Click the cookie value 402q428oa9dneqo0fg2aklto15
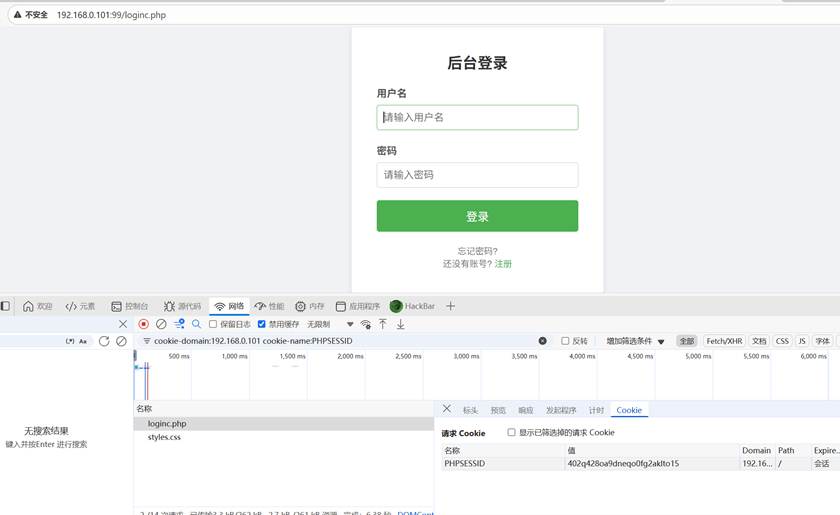This screenshot has width=840, height=515. pyautogui.click(x=623, y=464)
